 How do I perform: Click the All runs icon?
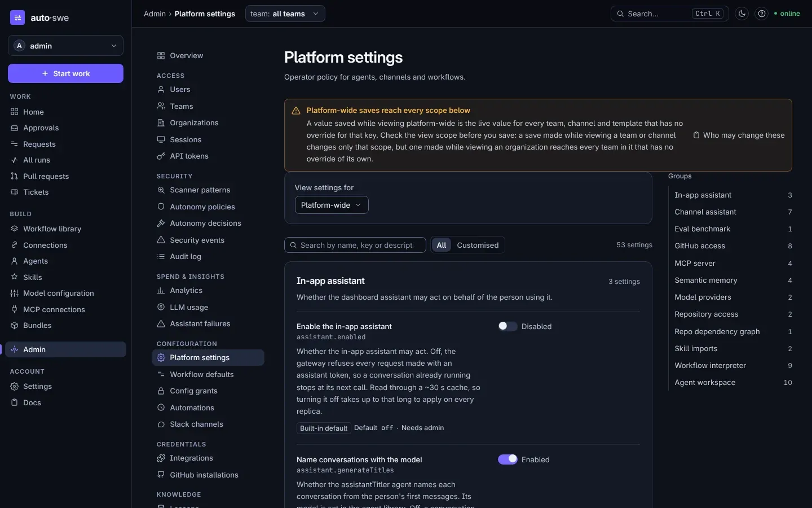point(14,160)
